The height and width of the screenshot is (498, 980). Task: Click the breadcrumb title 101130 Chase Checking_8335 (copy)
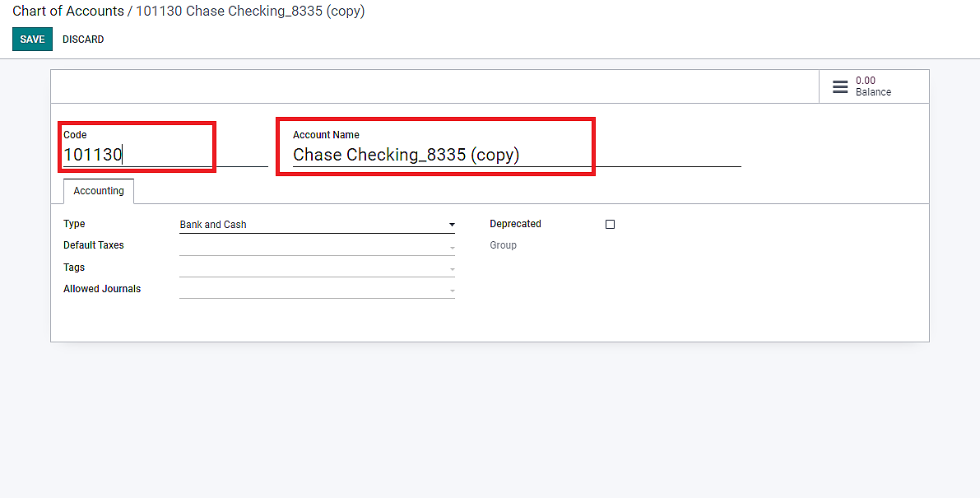(x=251, y=12)
